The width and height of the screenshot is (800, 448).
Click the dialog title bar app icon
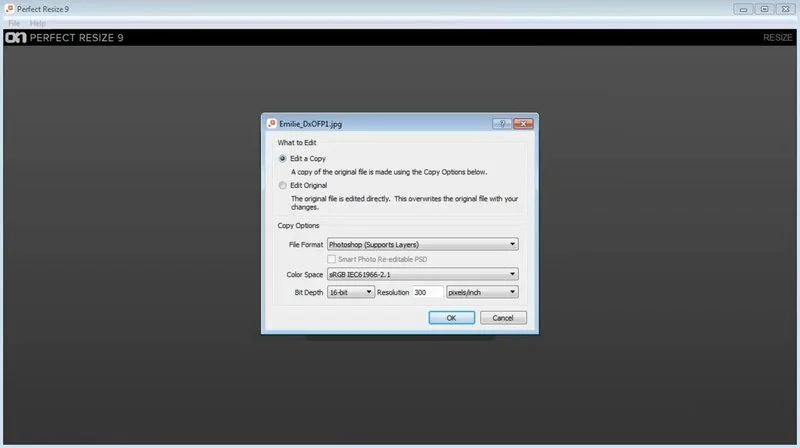pos(272,123)
